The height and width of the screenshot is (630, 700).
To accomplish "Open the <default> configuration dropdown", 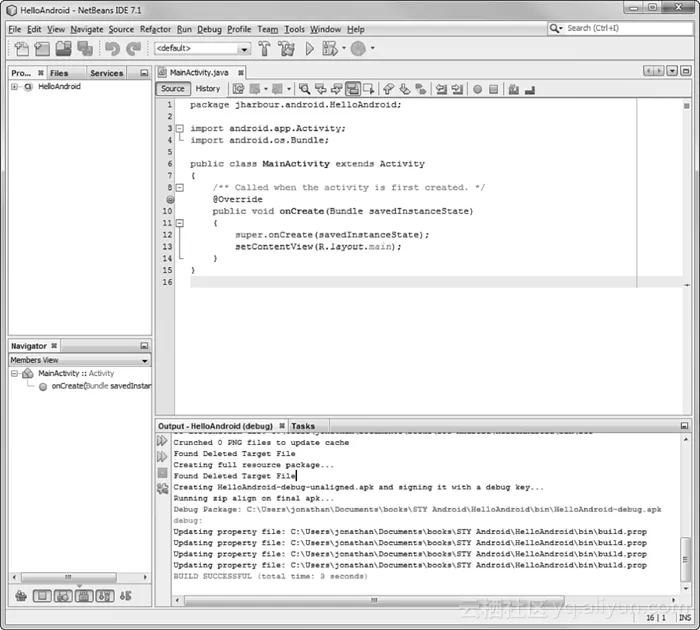I will (x=201, y=48).
